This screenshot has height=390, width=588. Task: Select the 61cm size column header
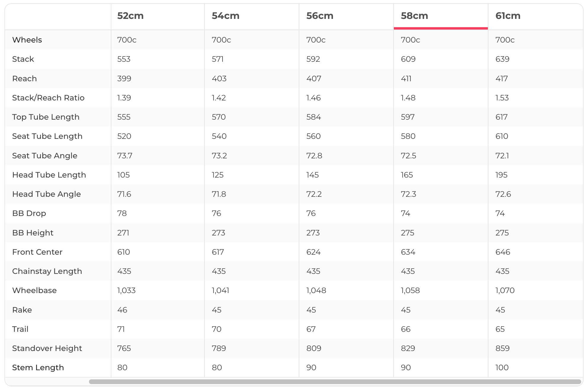(508, 16)
